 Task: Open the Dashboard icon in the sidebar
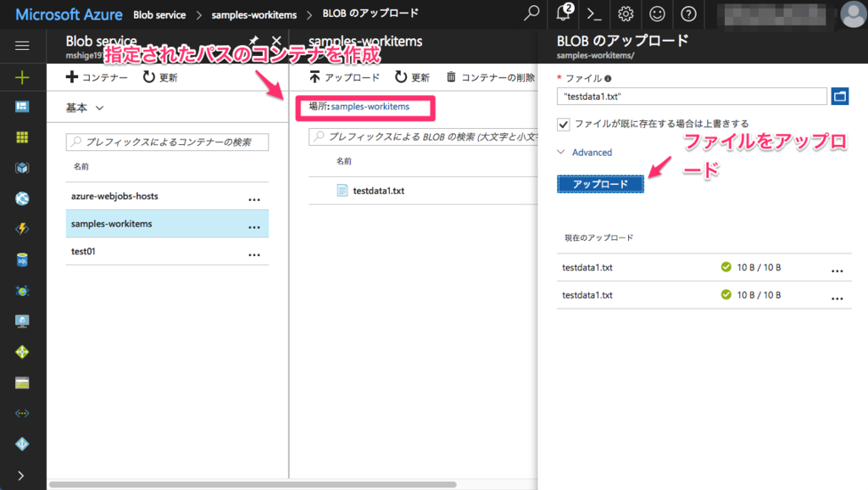click(22, 107)
